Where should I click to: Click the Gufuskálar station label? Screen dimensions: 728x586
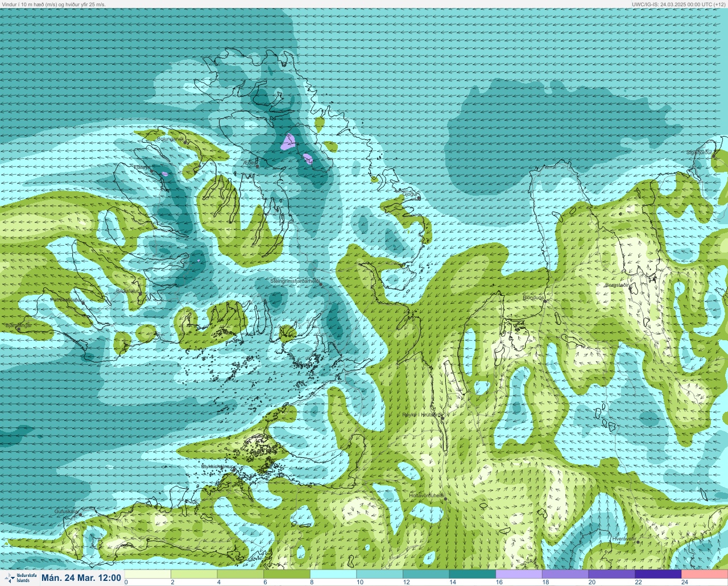(x=66, y=511)
